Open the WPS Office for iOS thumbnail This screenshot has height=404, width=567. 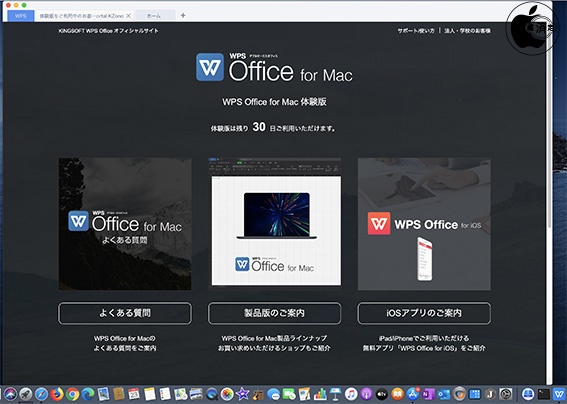[x=424, y=224]
